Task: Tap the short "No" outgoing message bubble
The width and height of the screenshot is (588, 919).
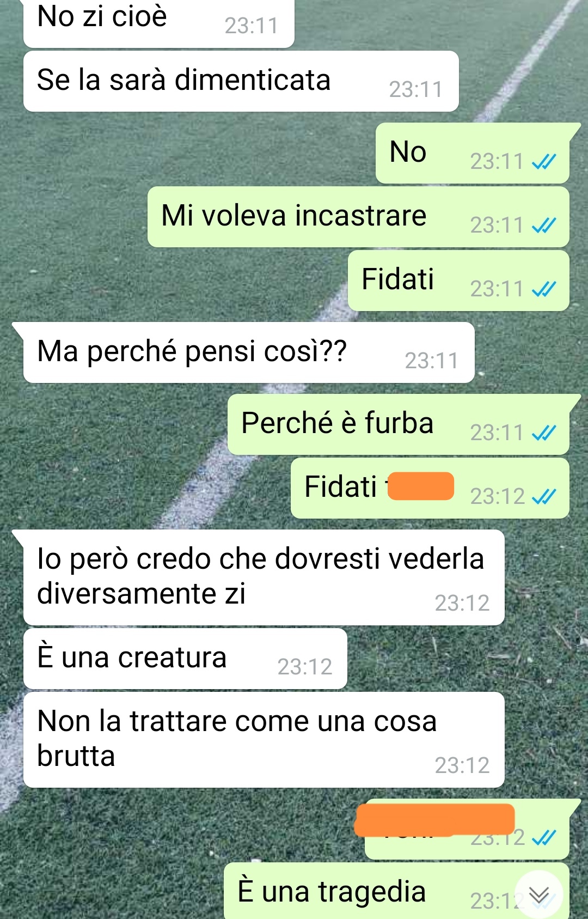Action: tap(473, 153)
